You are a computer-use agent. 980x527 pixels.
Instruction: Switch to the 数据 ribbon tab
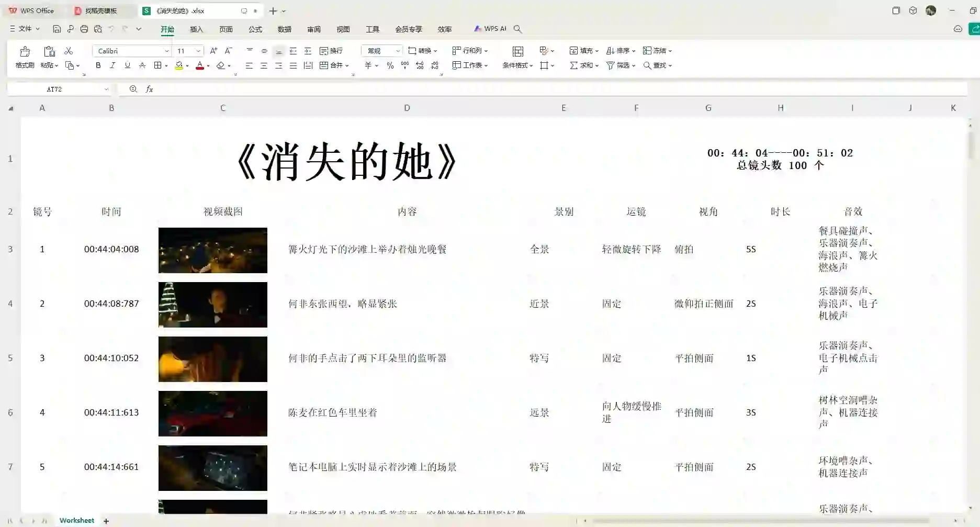pos(284,29)
